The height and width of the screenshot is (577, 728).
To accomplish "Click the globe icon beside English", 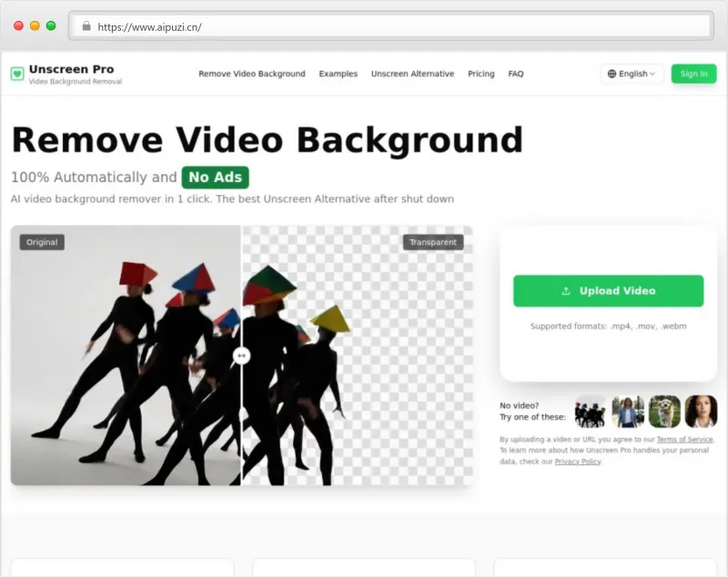I will pyautogui.click(x=612, y=74).
